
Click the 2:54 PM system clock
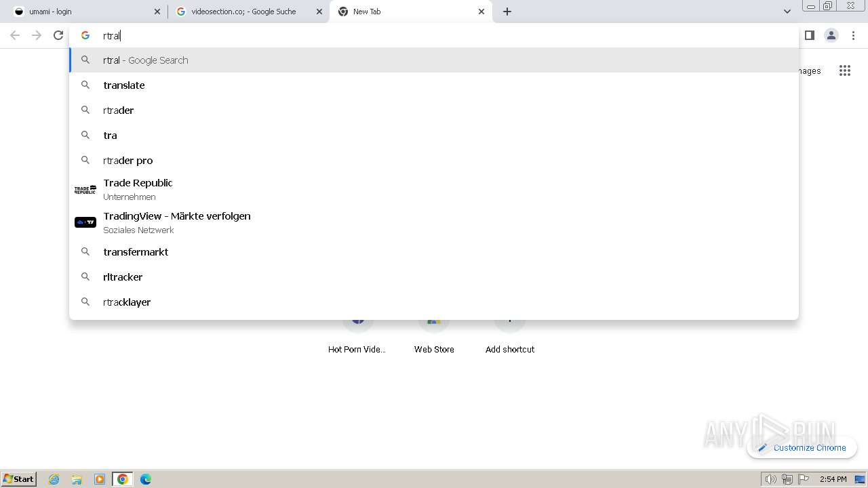click(x=833, y=479)
